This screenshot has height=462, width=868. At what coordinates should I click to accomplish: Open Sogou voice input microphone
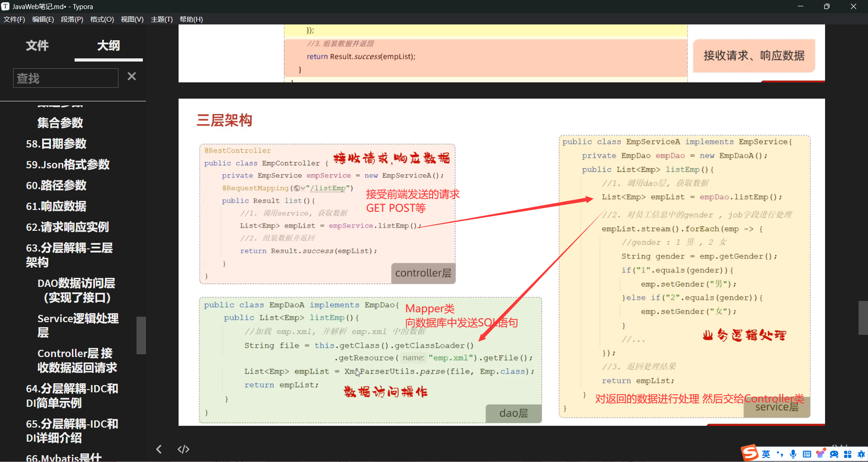793,454
